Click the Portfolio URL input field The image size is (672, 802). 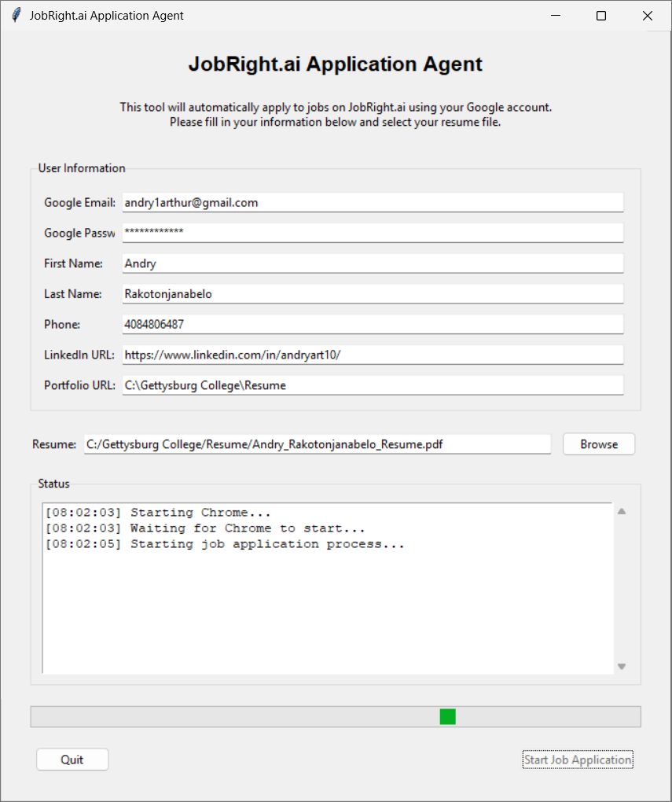(x=373, y=385)
